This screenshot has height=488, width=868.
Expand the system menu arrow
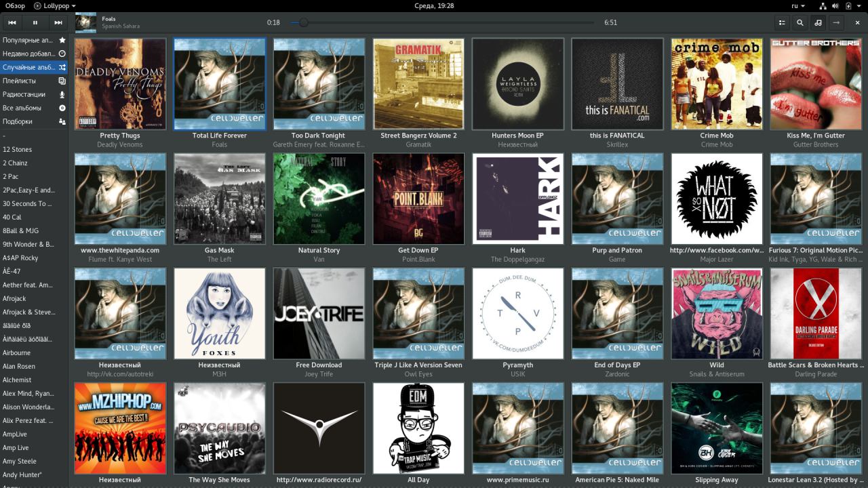pos(861,5)
